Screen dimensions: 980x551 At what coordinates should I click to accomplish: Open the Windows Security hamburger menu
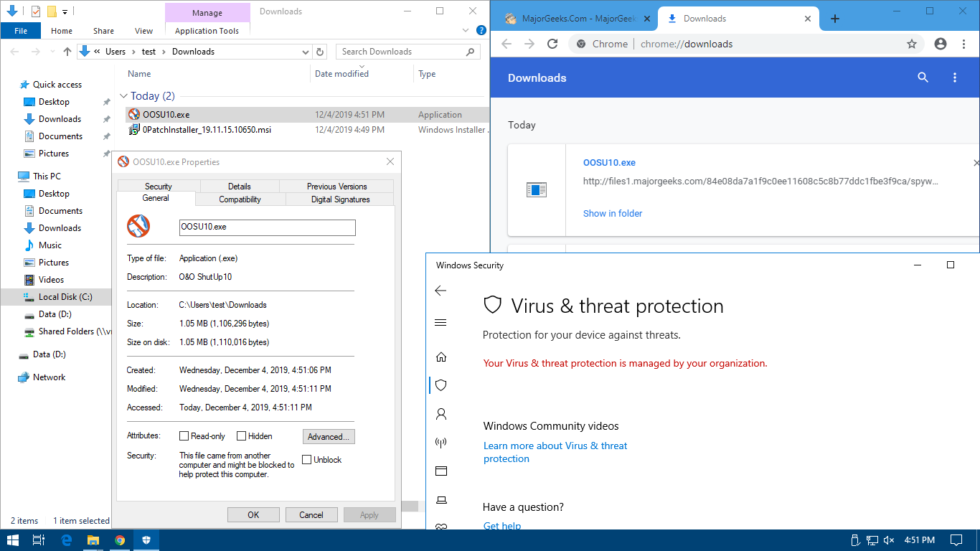440,323
